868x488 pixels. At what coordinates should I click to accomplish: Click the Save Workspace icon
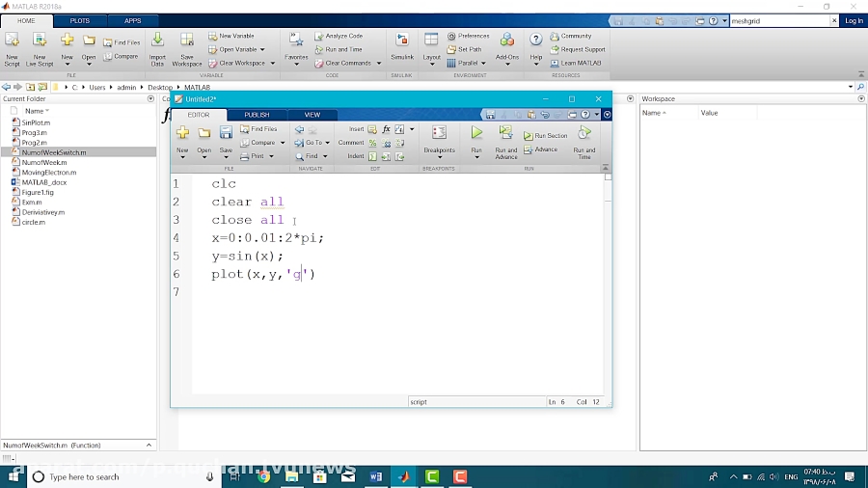pyautogui.click(x=187, y=41)
